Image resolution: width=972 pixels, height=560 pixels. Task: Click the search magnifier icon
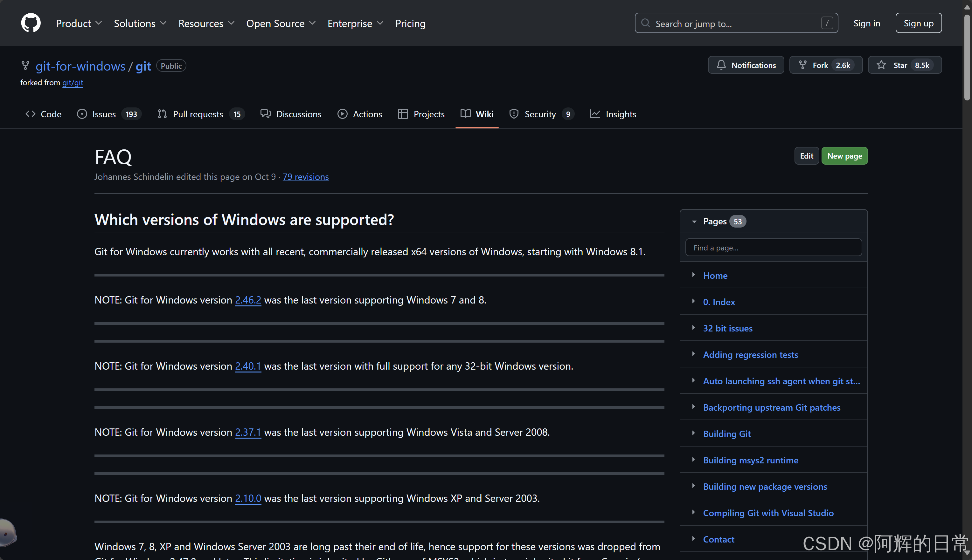coord(645,23)
